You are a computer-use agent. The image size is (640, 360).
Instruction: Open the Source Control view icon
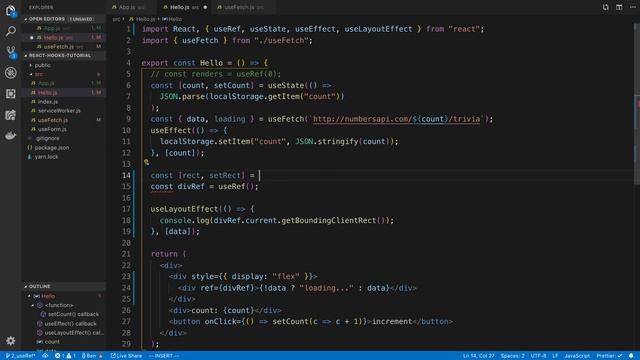pos(11,52)
